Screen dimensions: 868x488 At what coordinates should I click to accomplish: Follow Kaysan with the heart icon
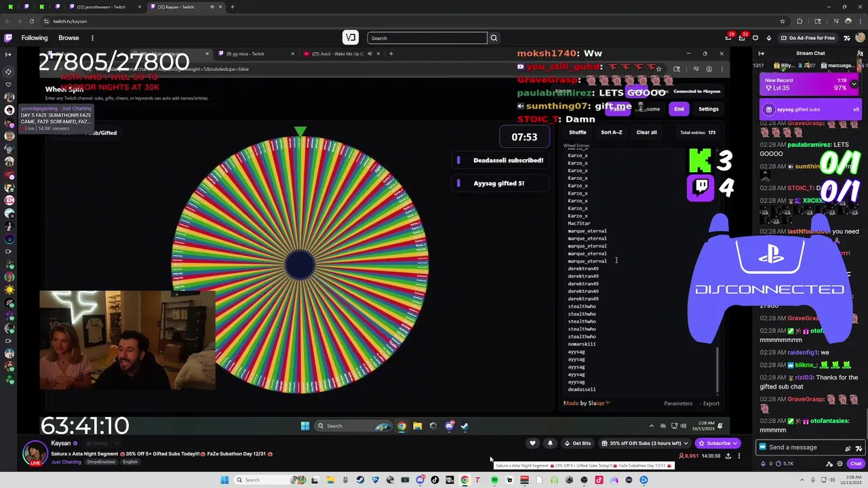point(532,443)
